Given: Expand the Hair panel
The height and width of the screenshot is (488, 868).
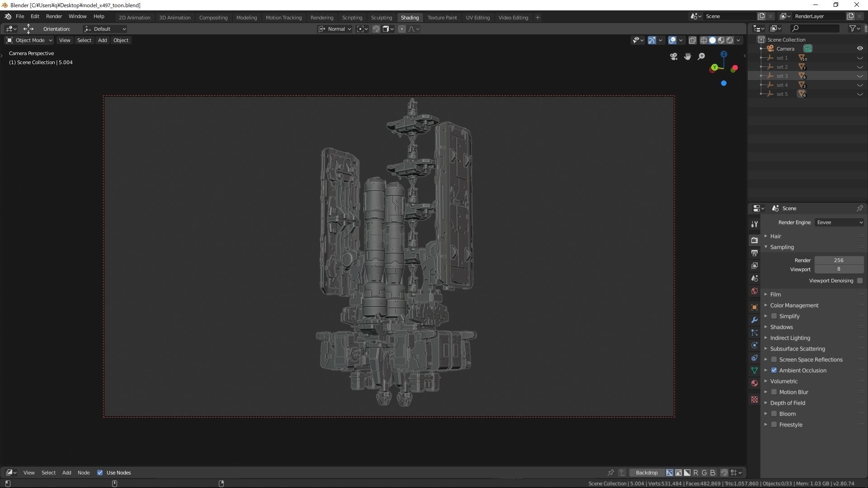Looking at the screenshot, I should click(775, 236).
